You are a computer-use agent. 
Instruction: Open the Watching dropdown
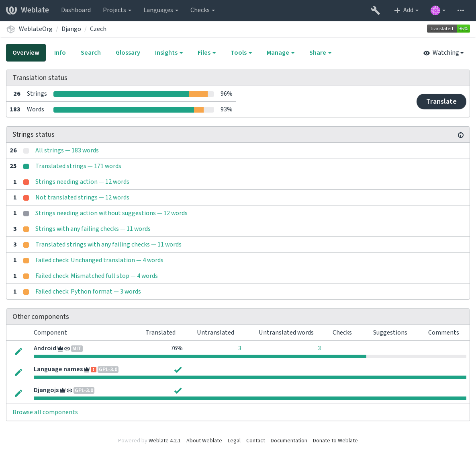[443, 53]
